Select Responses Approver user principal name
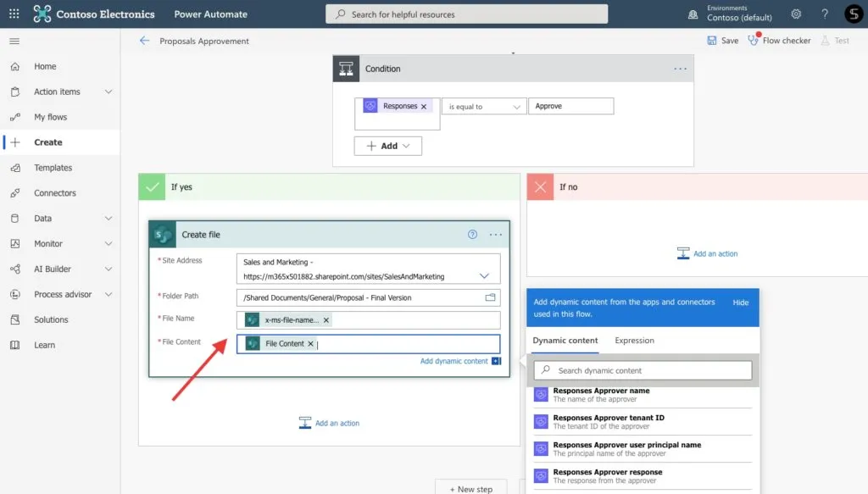The image size is (868, 494). coord(643,449)
